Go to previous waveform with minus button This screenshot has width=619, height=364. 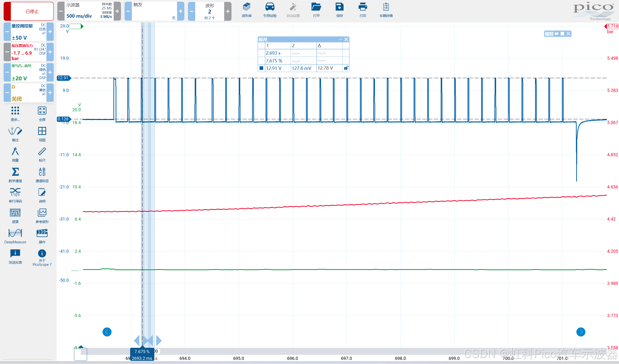tap(192, 11)
